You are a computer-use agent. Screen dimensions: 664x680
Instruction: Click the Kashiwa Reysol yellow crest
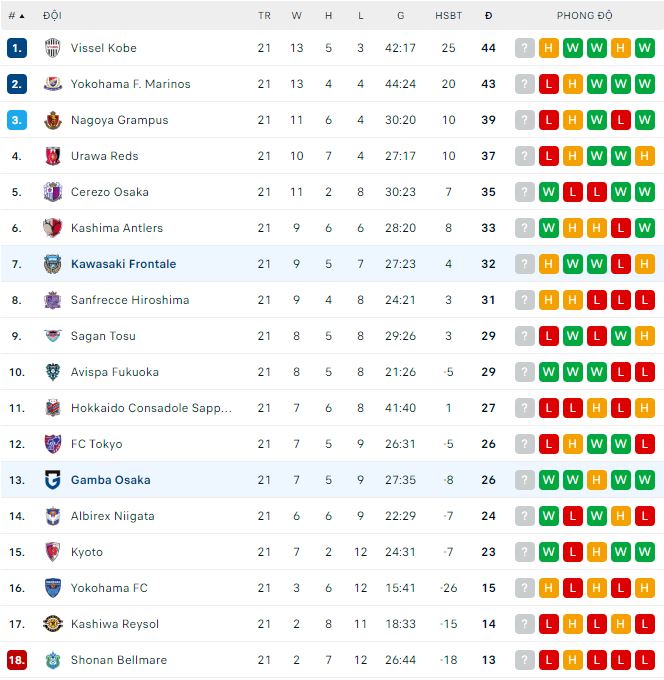(53, 624)
